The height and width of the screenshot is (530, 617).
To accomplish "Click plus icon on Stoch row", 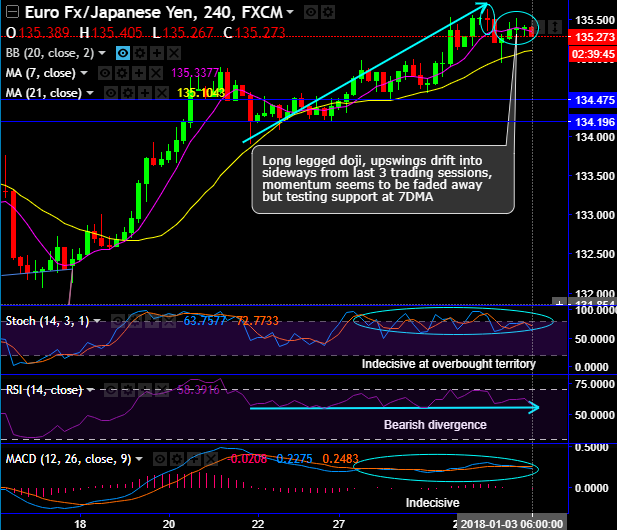I will 151,321.
